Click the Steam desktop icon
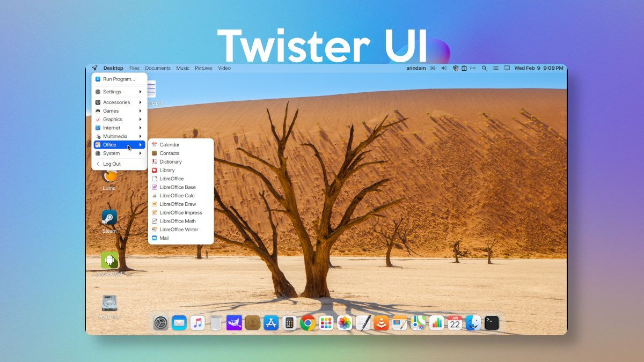 (x=109, y=218)
